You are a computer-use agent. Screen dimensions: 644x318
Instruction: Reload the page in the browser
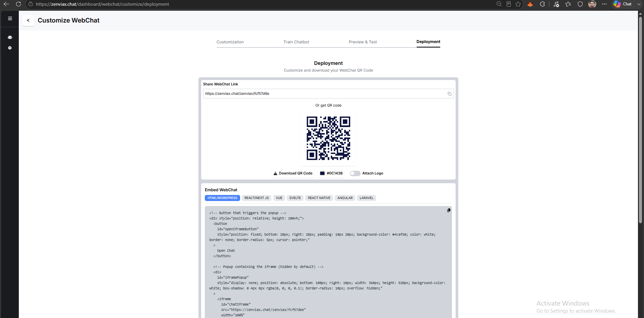(18, 4)
